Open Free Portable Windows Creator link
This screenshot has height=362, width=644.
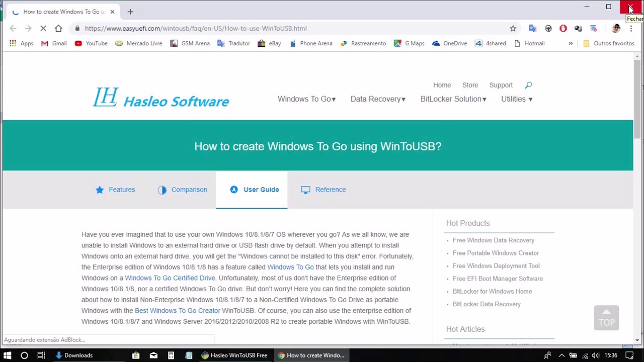(x=496, y=253)
